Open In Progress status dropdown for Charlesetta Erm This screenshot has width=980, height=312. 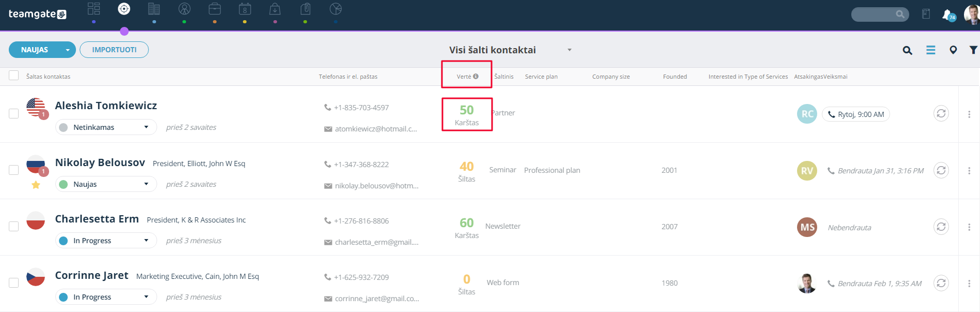click(106, 241)
